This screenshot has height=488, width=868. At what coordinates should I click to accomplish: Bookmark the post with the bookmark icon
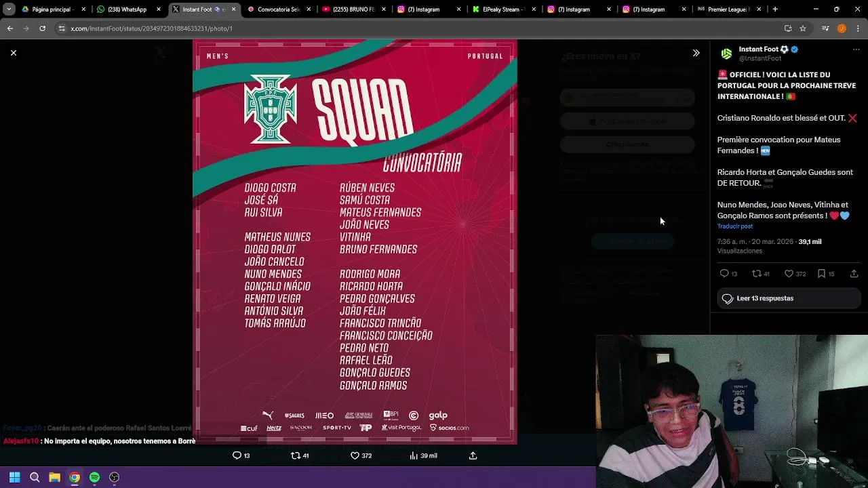tap(821, 274)
